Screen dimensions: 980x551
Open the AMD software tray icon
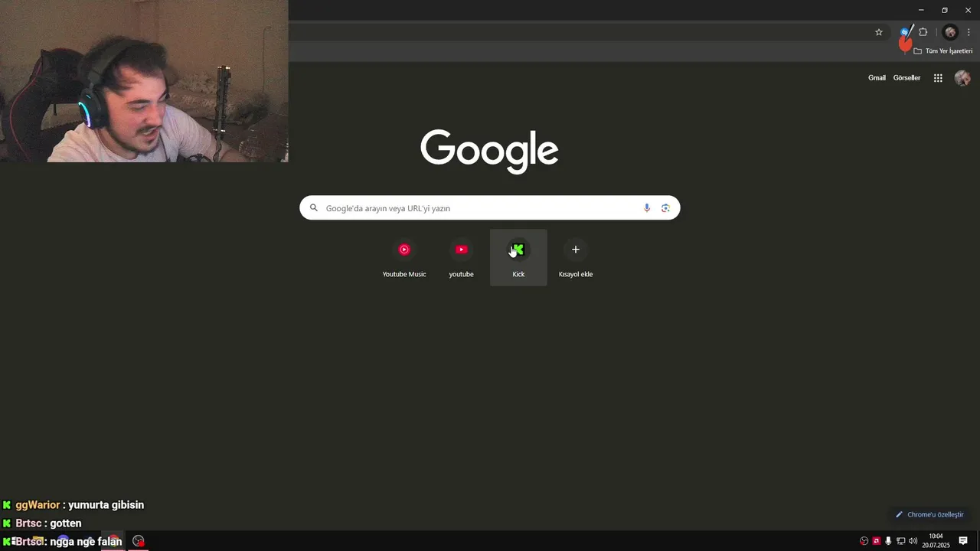tap(877, 541)
